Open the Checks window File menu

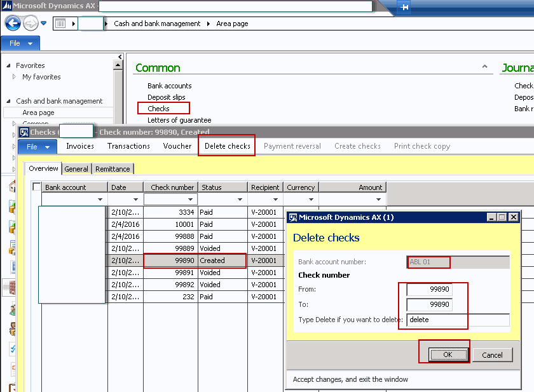tap(38, 147)
